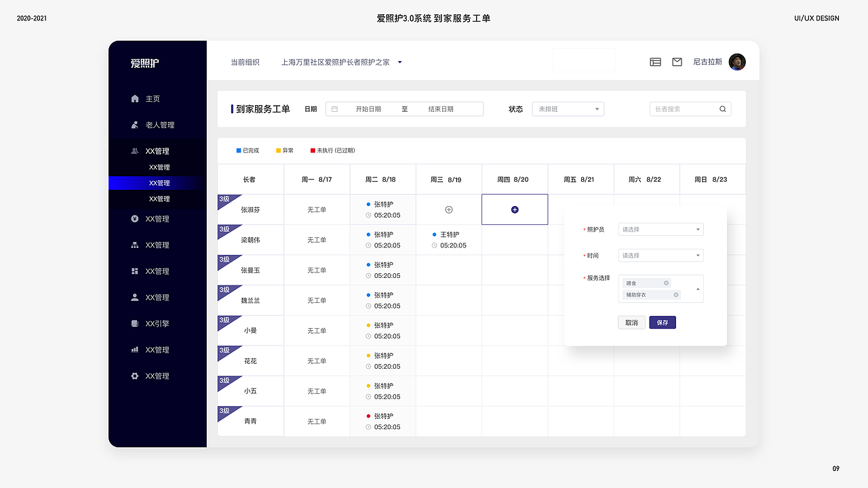Open XX引擎 in the sidebar
Viewport: 868px width, 488px height.
point(157,324)
